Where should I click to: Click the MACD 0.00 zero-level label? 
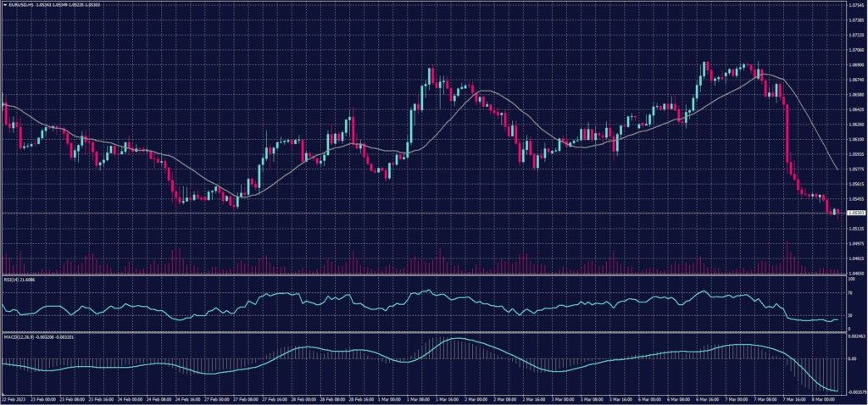[x=851, y=359]
